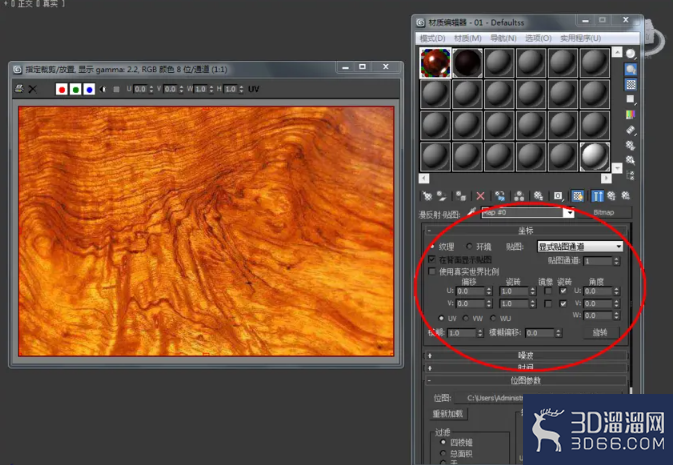
Task: Click the black X icon in crop window toolbar
Action: (x=33, y=89)
